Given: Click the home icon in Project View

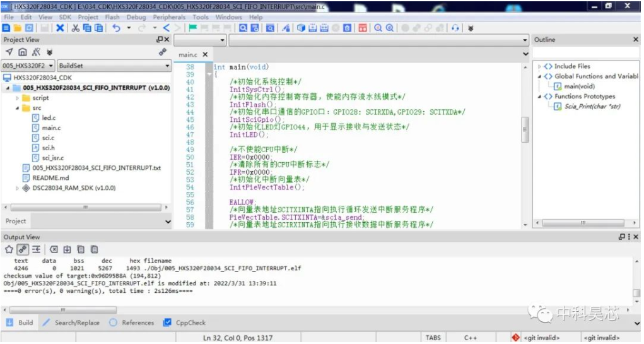Looking at the screenshot, I should [23, 52].
